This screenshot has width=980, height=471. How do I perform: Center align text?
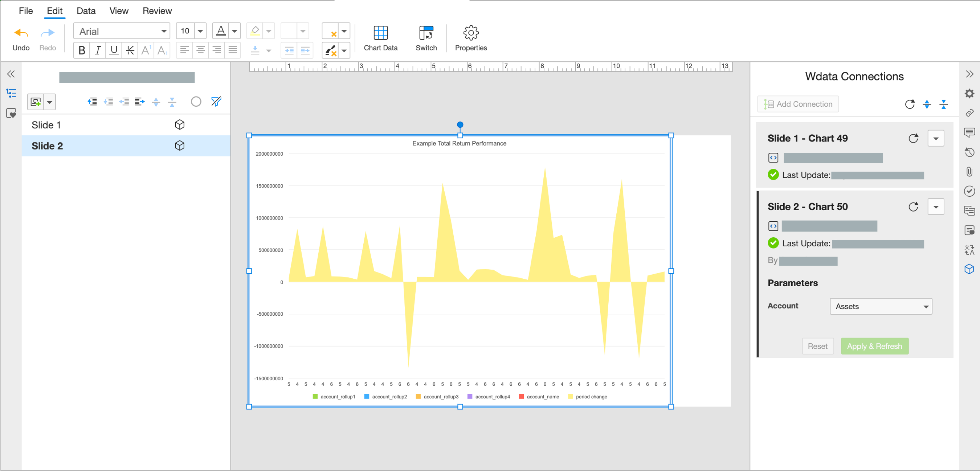[x=200, y=50]
